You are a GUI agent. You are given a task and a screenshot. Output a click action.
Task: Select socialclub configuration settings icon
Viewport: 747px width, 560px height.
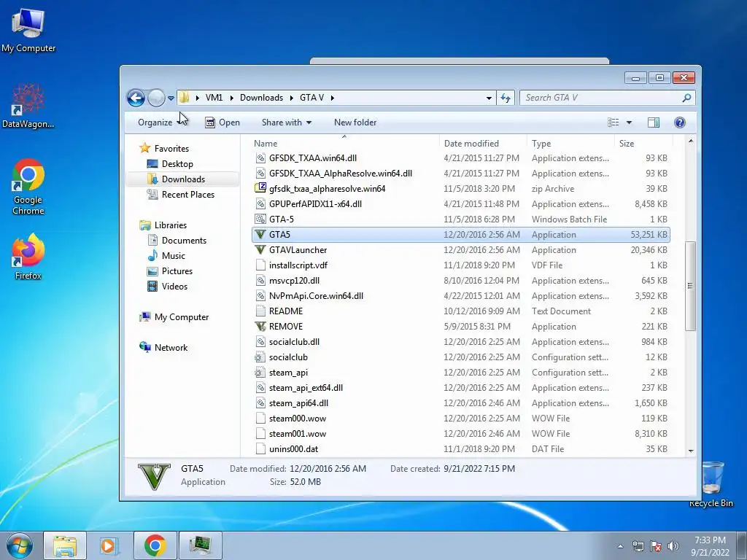point(260,357)
